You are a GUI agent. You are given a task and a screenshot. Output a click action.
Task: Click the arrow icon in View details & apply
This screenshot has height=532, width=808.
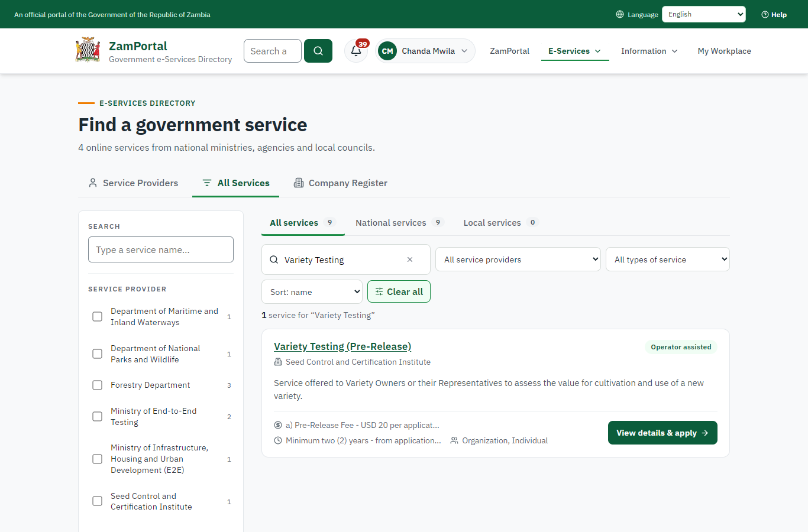click(704, 433)
